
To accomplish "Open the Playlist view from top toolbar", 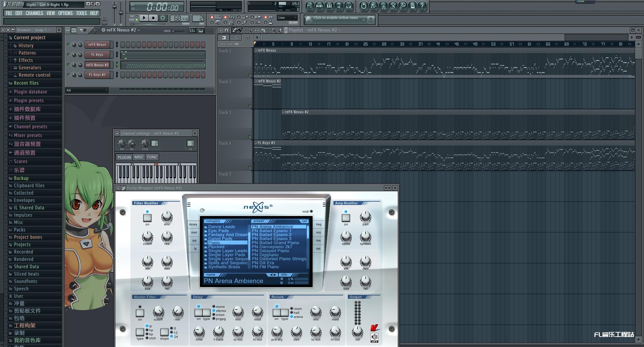I will tap(310, 6).
